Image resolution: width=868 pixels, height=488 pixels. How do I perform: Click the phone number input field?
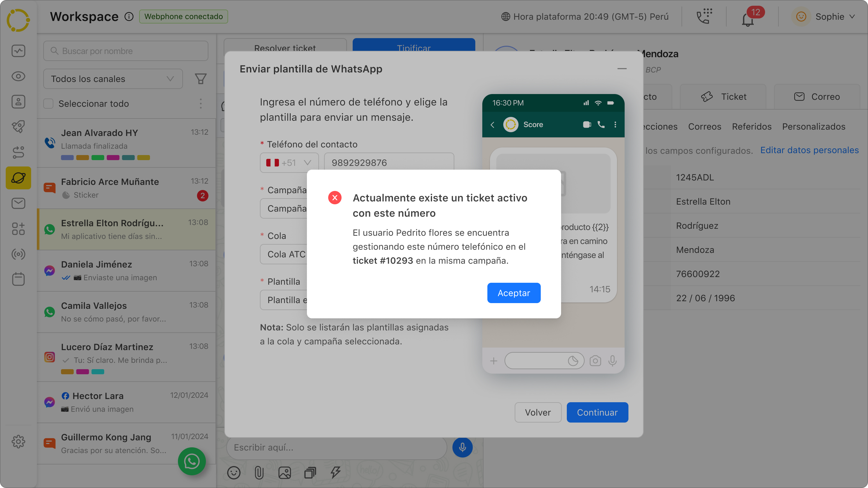[388, 162]
